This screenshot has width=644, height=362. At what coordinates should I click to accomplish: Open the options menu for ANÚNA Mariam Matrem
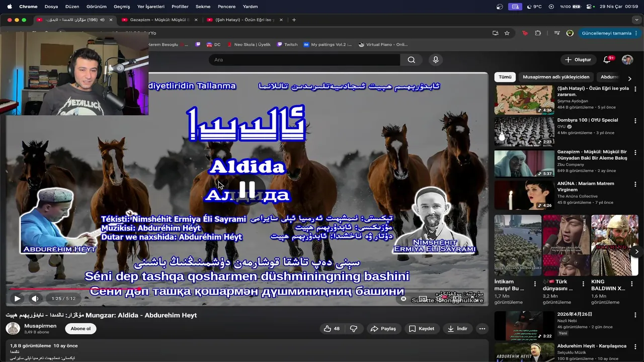tap(635, 184)
